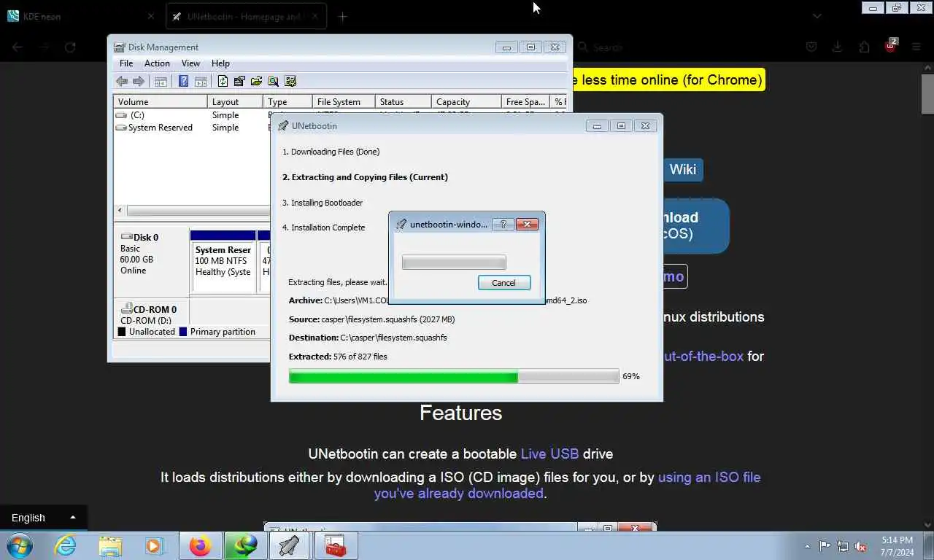
Task: Open Help menu in Disk Management
Action: coord(220,63)
